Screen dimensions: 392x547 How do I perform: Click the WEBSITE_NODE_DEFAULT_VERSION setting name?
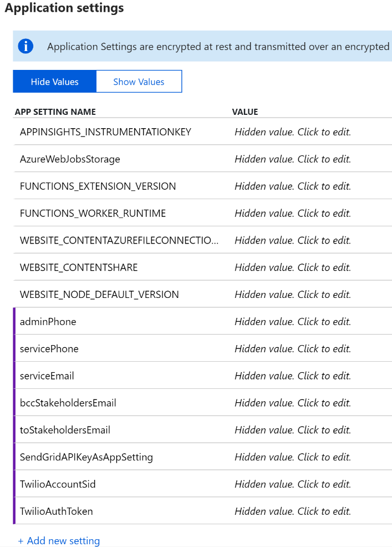click(99, 295)
